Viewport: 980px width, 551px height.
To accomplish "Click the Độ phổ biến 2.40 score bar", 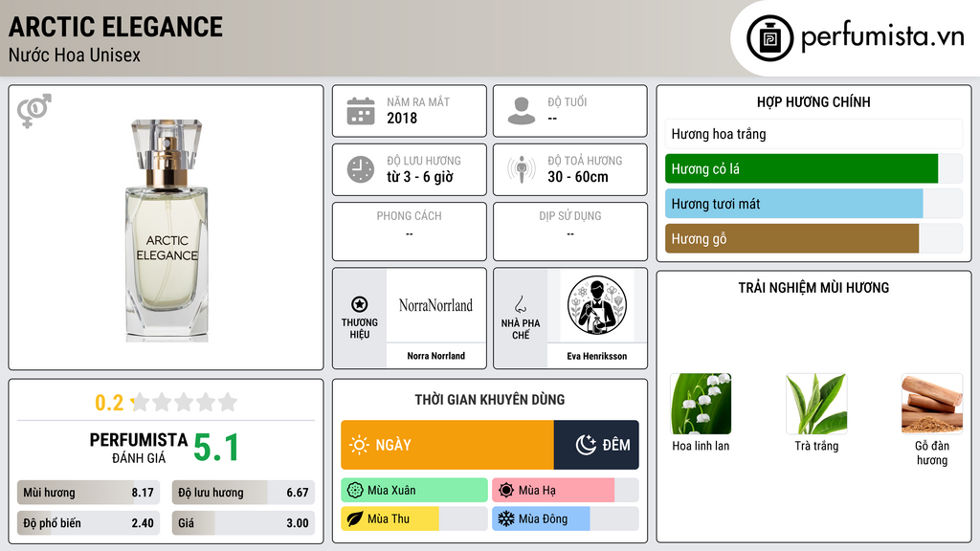I will click(88, 523).
